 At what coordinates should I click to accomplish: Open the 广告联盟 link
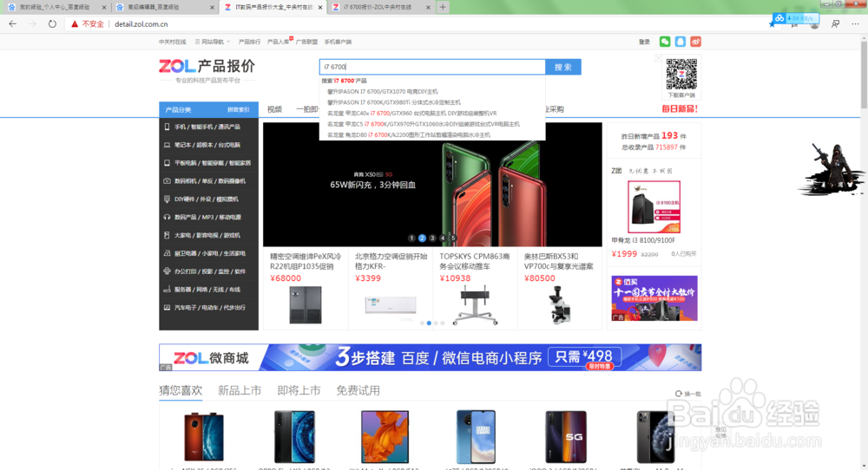coord(306,42)
